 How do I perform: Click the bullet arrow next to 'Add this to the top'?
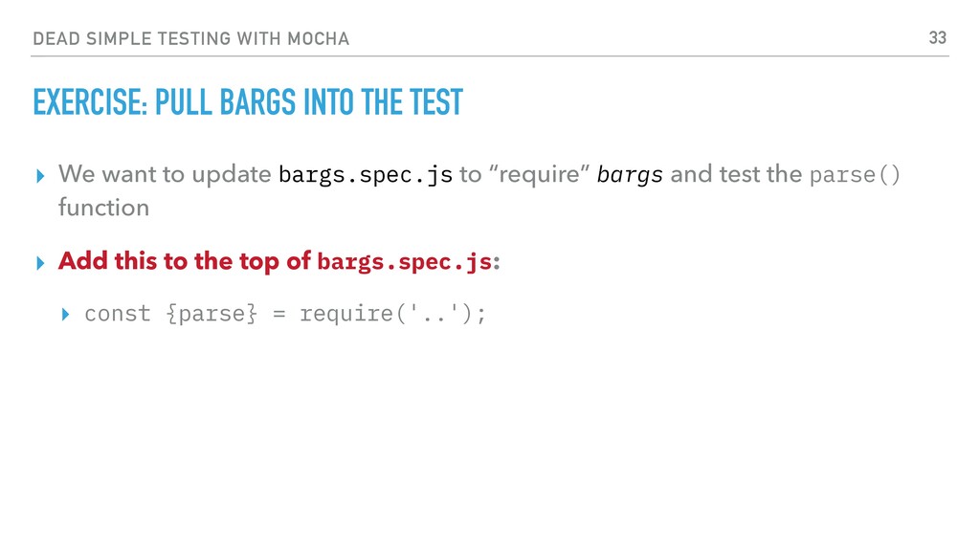(40, 263)
